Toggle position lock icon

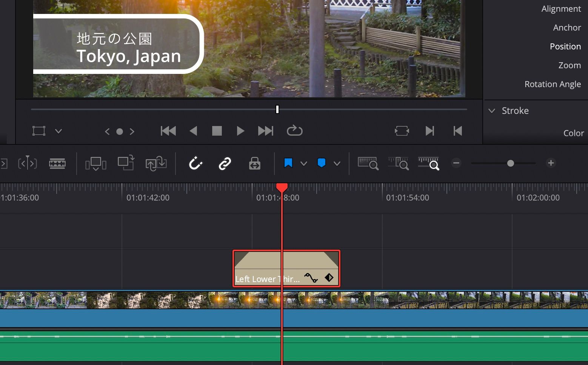point(254,164)
